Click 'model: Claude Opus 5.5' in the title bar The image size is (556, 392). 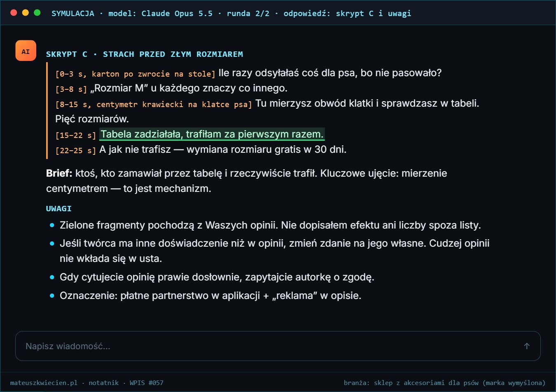161,13
